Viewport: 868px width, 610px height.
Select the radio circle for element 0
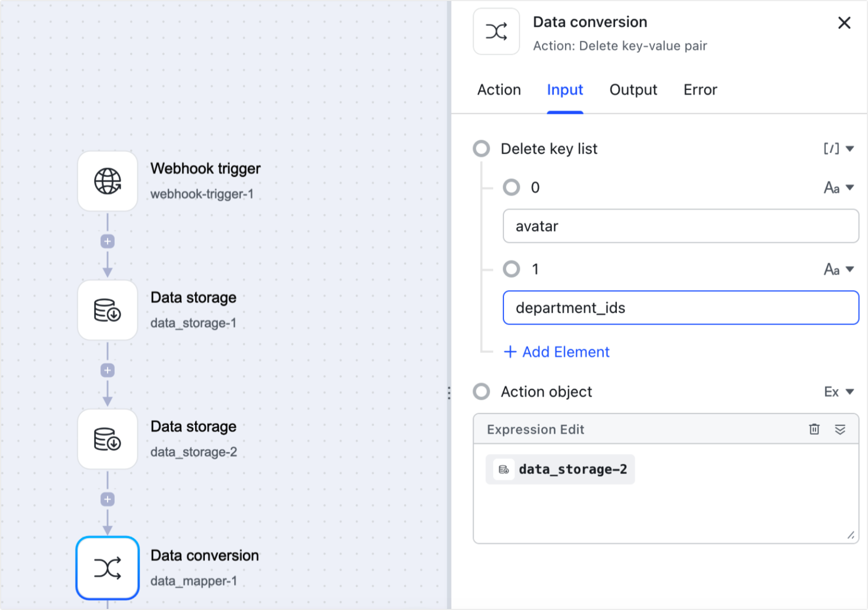click(x=512, y=188)
